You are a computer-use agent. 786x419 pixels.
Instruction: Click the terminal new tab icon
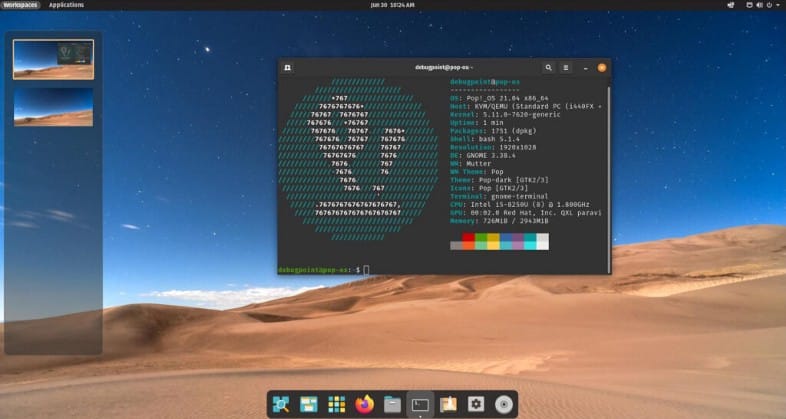pos(288,68)
